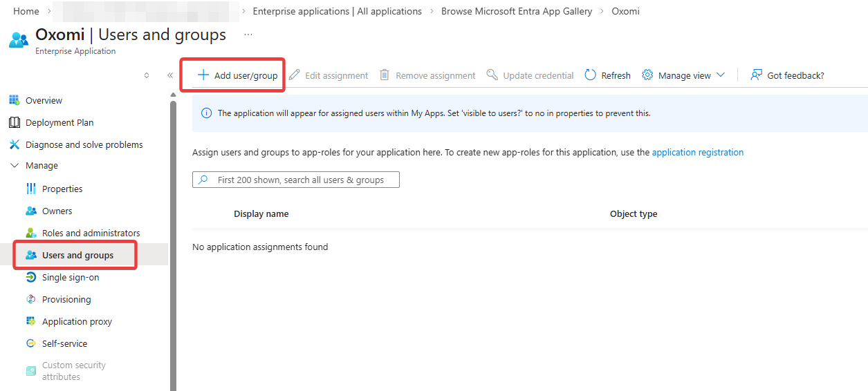Image resolution: width=868 pixels, height=391 pixels.
Task: Open the Owners page
Action: pos(57,211)
